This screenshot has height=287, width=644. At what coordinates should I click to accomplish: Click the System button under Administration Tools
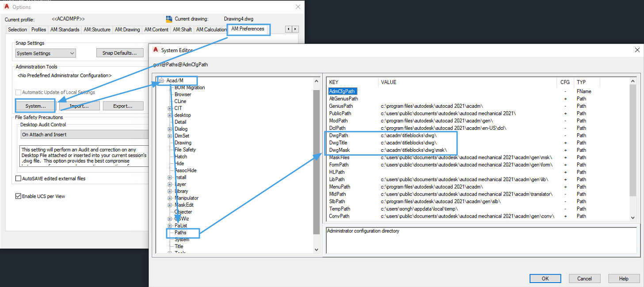[35, 106]
